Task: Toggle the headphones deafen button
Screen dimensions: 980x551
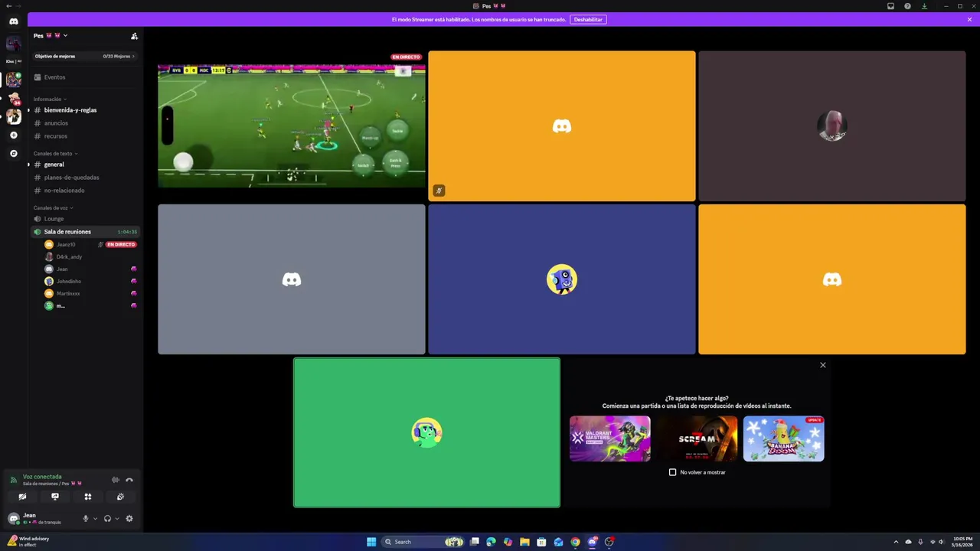Action: 107,519
